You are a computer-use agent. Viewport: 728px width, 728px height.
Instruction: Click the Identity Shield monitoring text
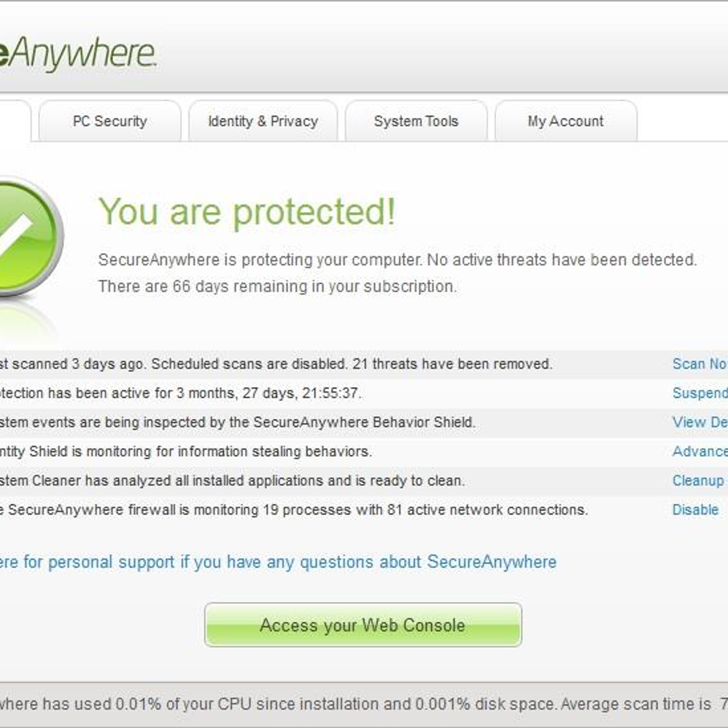[x=186, y=451]
